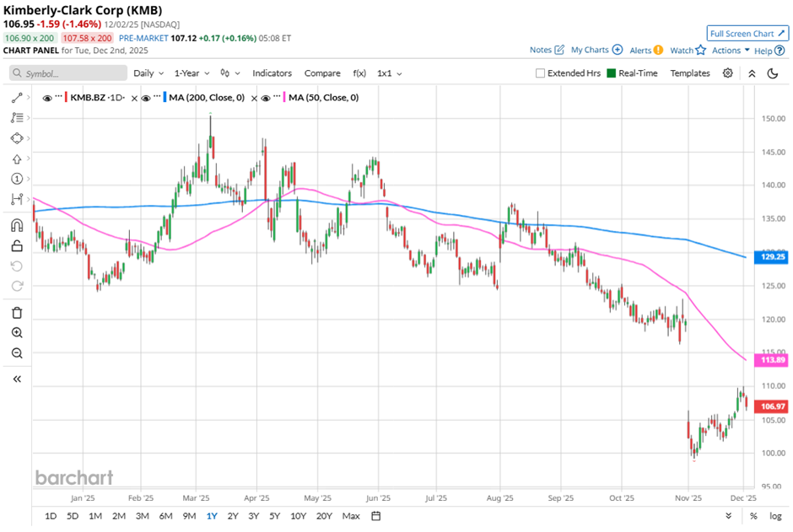
Task: Select the 3M time range
Action: (x=142, y=516)
